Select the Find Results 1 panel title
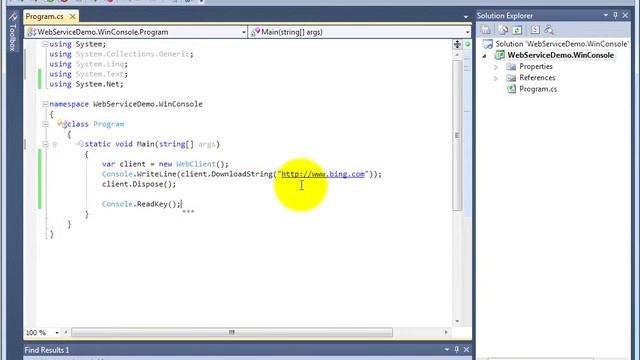The image size is (640, 360). click(x=47, y=350)
